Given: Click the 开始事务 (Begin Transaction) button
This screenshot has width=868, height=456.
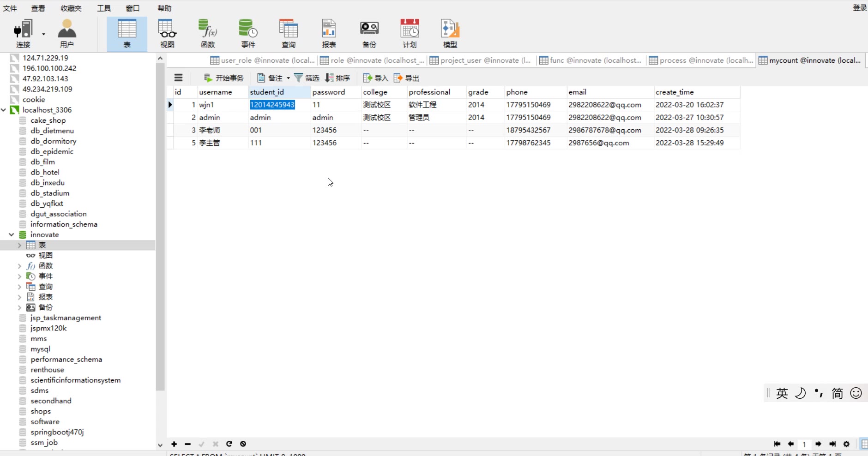Looking at the screenshot, I should coord(223,78).
